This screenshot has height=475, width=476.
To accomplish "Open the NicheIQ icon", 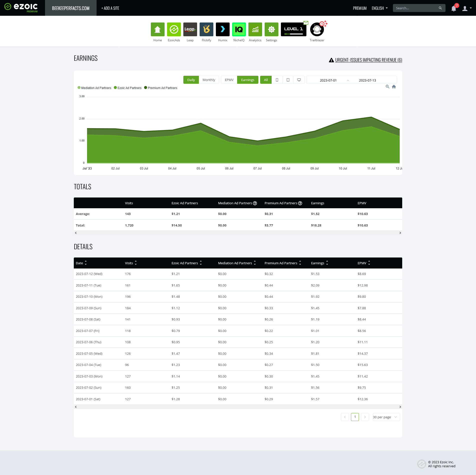I will click(x=239, y=29).
